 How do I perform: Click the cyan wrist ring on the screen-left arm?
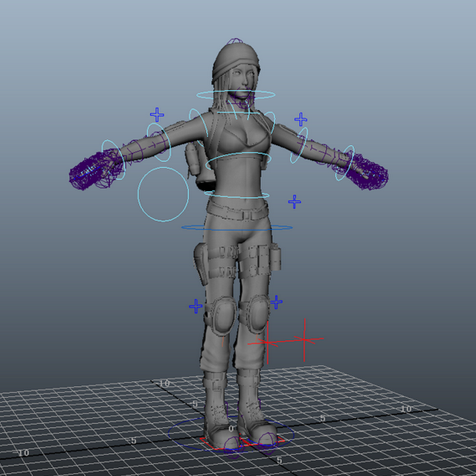[113, 160]
